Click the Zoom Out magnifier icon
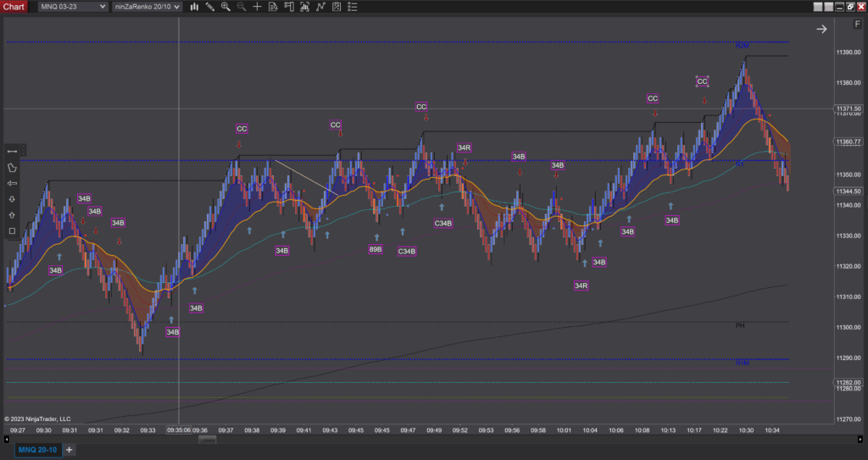868x460 pixels. click(242, 7)
